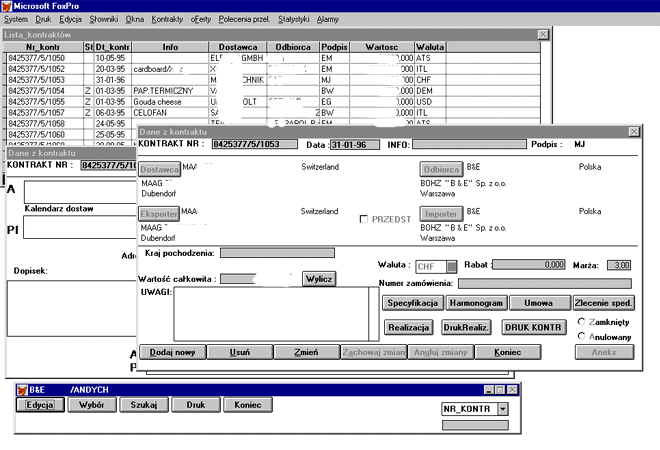Open the oFerty menu

click(x=201, y=19)
